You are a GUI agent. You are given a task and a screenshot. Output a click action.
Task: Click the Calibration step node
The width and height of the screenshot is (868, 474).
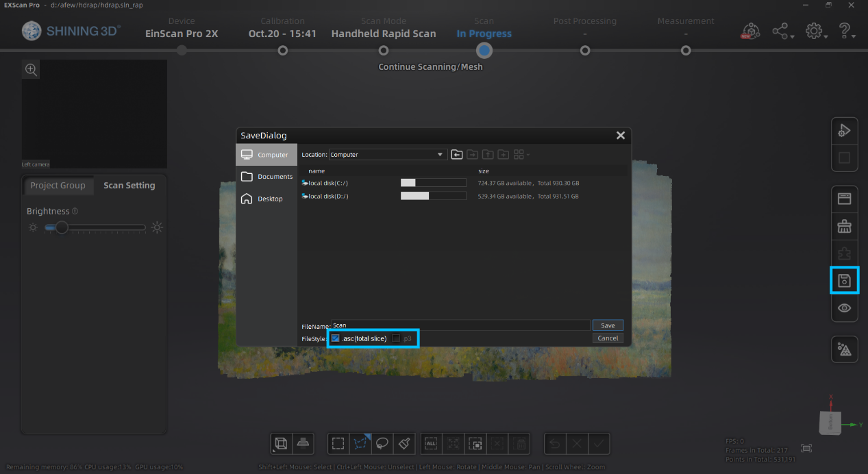pyautogui.click(x=282, y=50)
